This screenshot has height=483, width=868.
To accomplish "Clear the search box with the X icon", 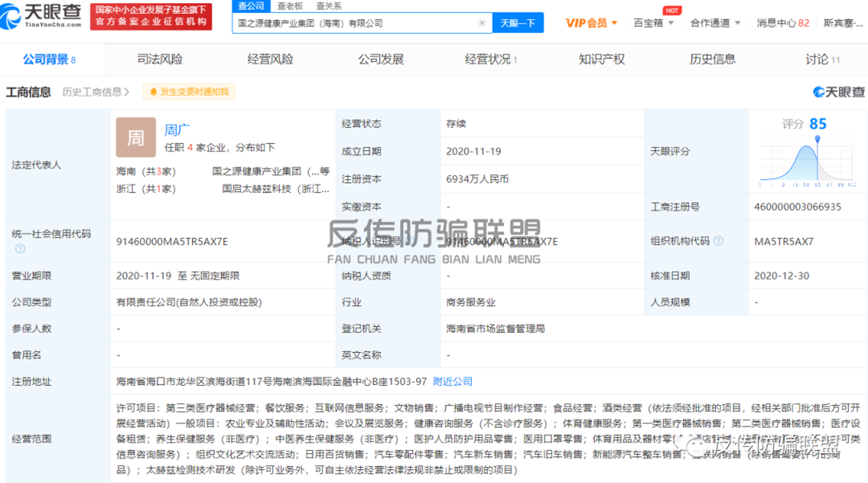I will coord(482,23).
